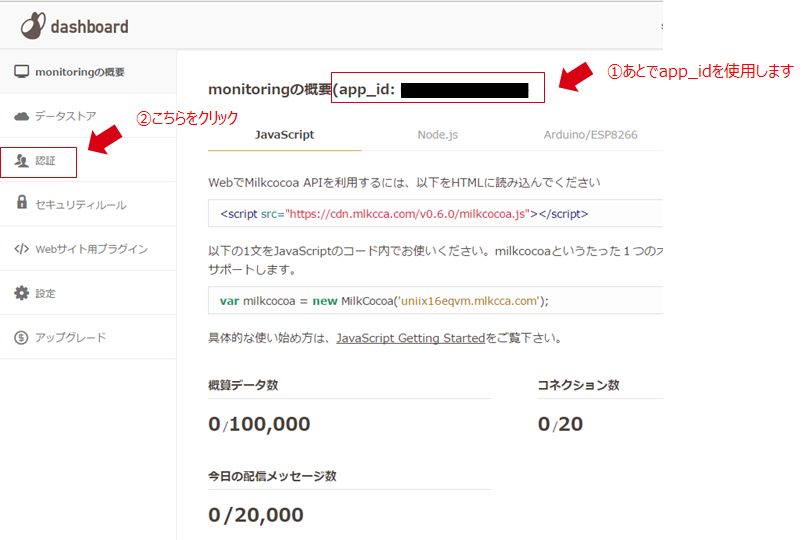
Task: Click the code brackets icon for Webサイト用プラグイン
Action: 22,249
